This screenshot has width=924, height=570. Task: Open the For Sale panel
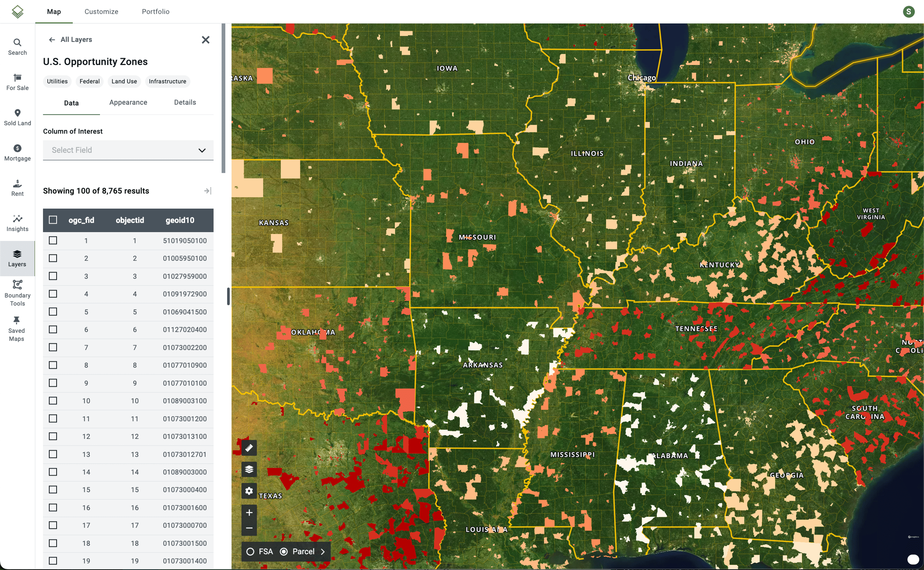point(17,81)
